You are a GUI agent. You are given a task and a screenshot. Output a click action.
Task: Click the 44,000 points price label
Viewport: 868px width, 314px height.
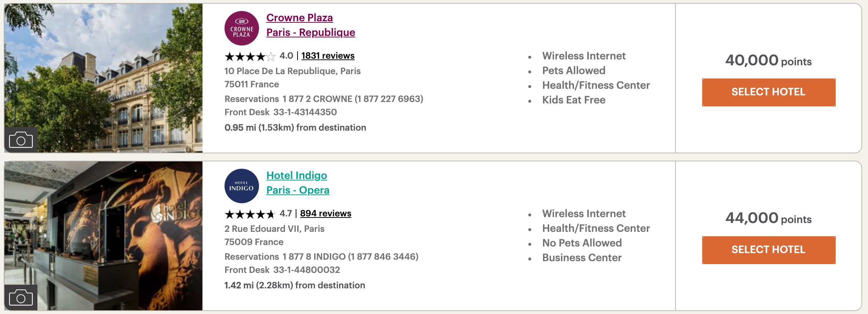pyautogui.click(x=768, y=219)
